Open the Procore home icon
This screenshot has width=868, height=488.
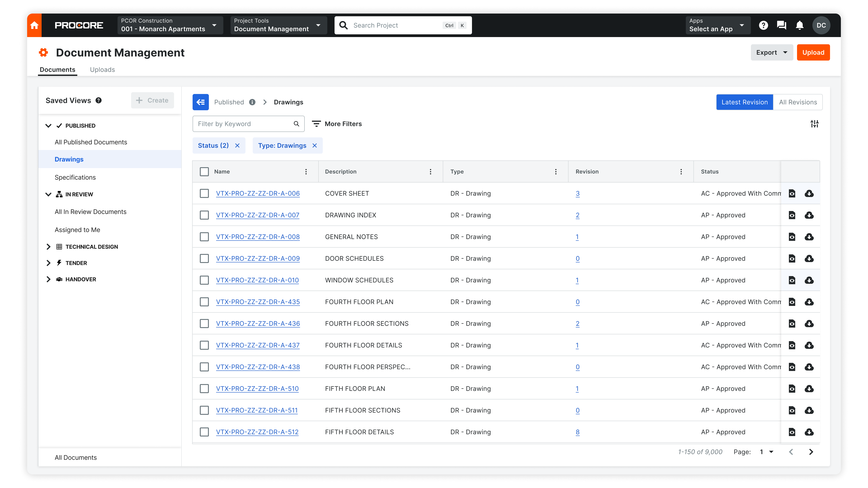34,25
